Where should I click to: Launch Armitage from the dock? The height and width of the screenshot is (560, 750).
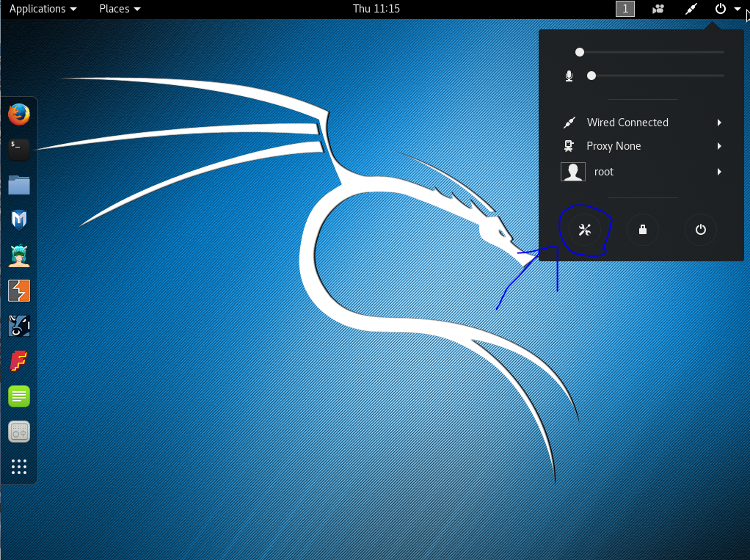click(x=19, y=255)
